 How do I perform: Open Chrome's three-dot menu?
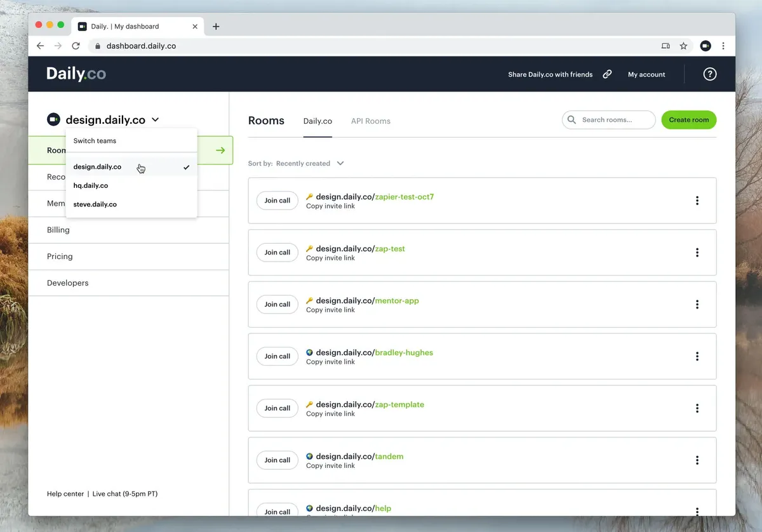(x=723, y=46)
